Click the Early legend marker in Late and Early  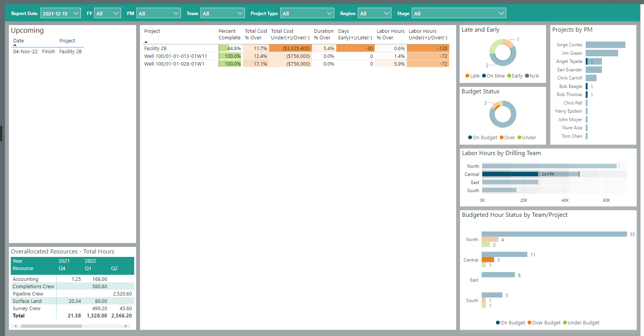pyautogui.click(x=509, y=76)
